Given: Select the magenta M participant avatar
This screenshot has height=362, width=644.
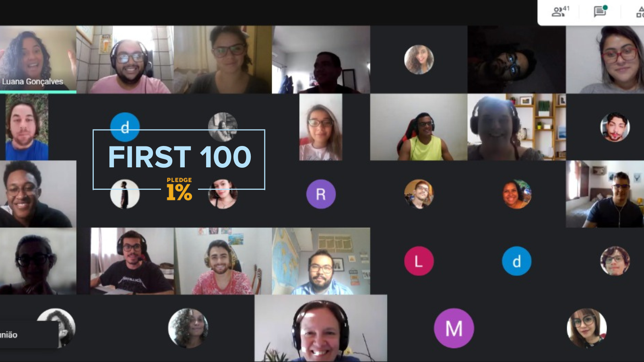Looking at the screenshot, I should pyautogui.click(x=454, y=328).
